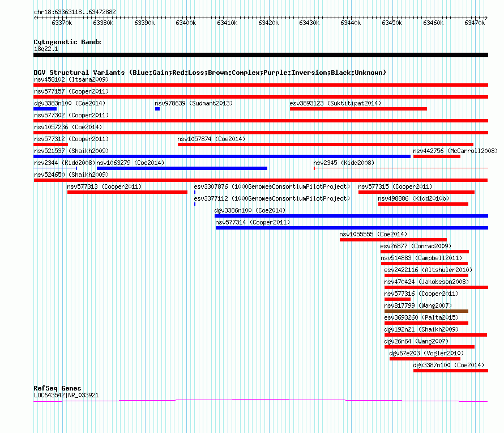The height and width of the screenshot is (433, 504).
Task: Click nsv470424 (Jakobsson2008) label
Action: 426,282
